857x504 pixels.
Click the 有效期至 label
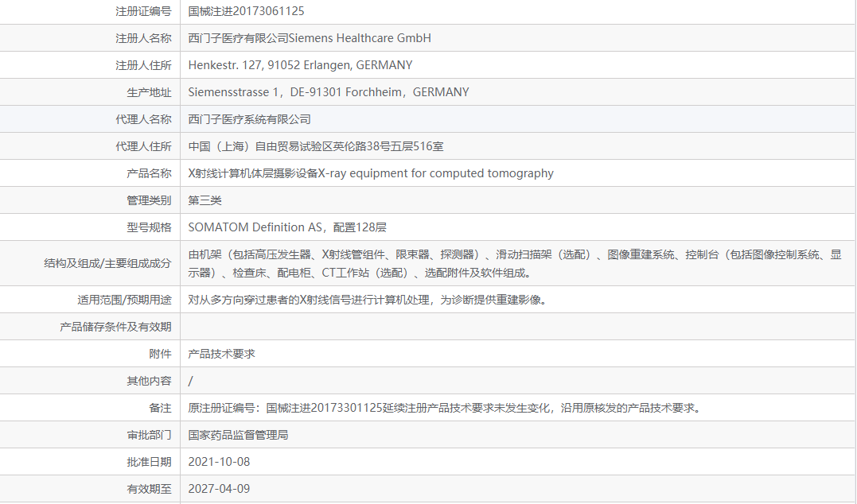coord(149,489)
